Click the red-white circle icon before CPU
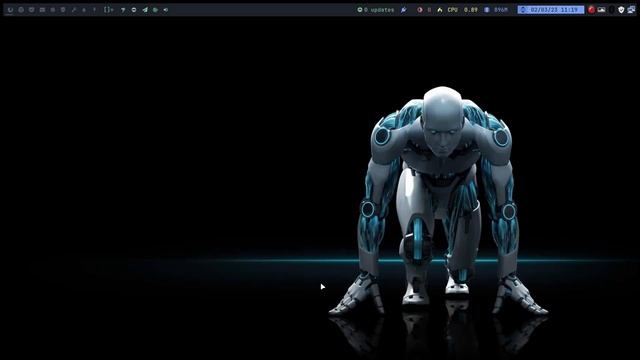Viewport: 640px width, 360px height. [x=420, y=10]
